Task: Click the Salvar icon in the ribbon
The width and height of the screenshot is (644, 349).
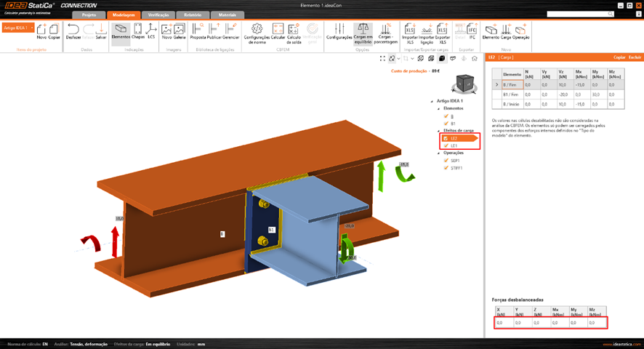Action: click(101, 30)
